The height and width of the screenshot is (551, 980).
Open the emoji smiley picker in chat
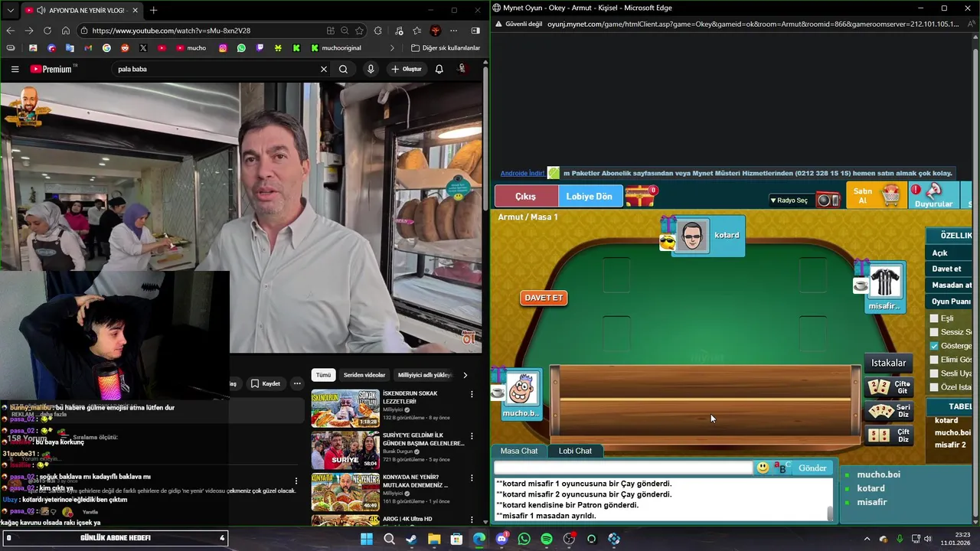coord(763,468)
